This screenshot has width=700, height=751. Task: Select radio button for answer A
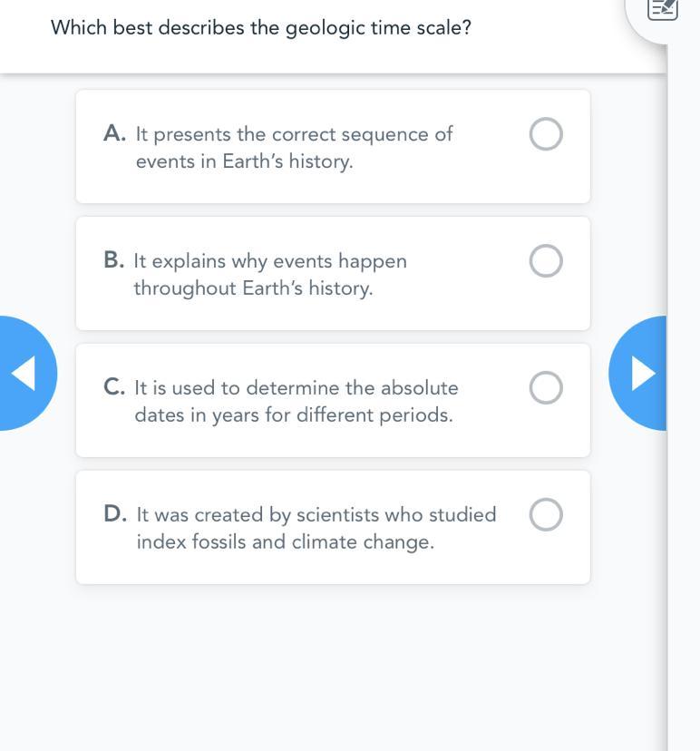[x=546, y=134]
